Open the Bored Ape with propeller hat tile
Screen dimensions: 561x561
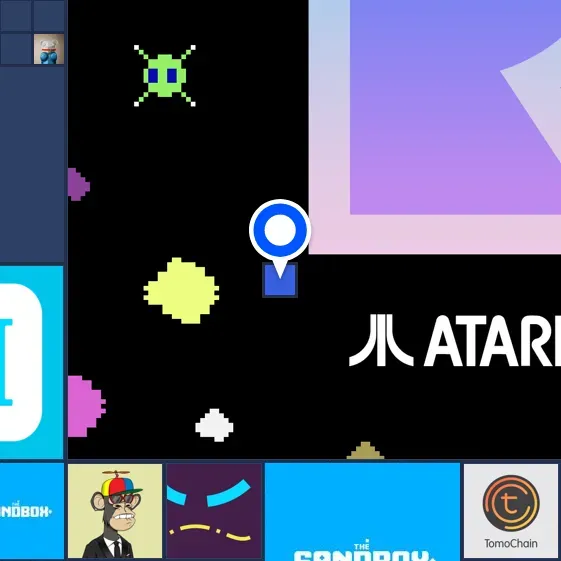[115, 512]
